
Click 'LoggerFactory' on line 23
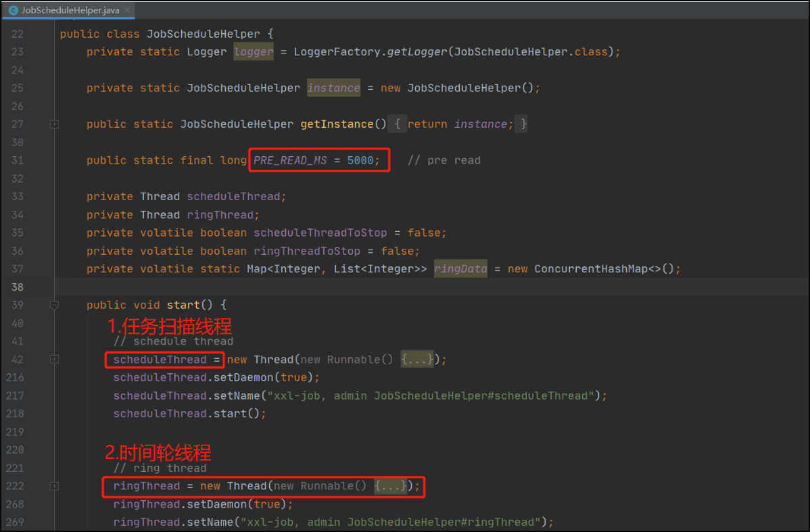(x=337, y=52)
